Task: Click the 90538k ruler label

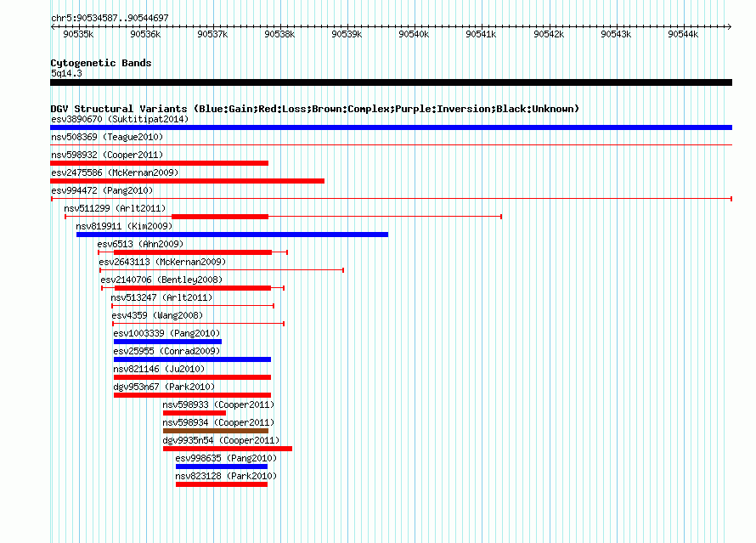Action: [279, 34]
